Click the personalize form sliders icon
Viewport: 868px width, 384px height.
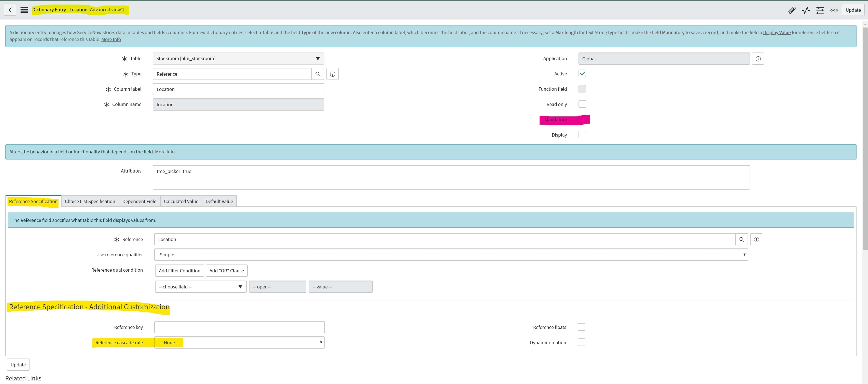pos(820,10)
